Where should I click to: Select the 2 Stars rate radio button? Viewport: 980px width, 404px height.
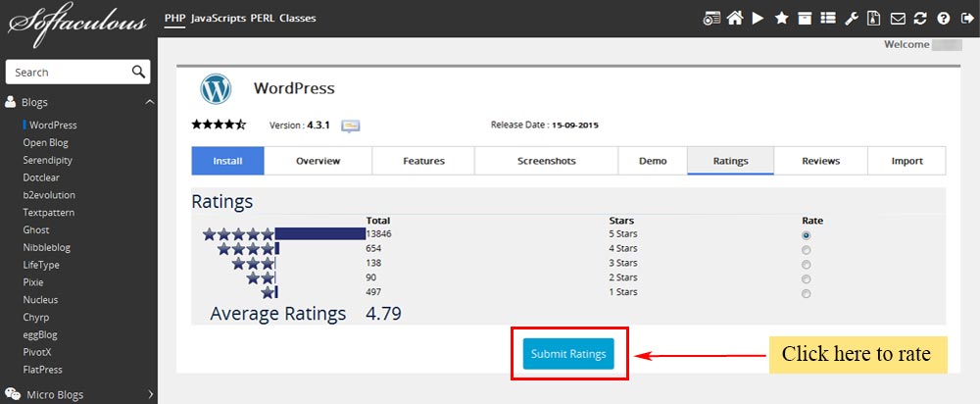(x=807, y=278)
